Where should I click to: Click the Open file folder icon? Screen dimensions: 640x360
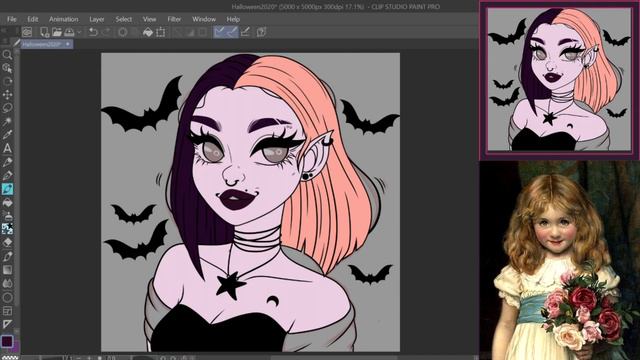click(x=57, y=32)
